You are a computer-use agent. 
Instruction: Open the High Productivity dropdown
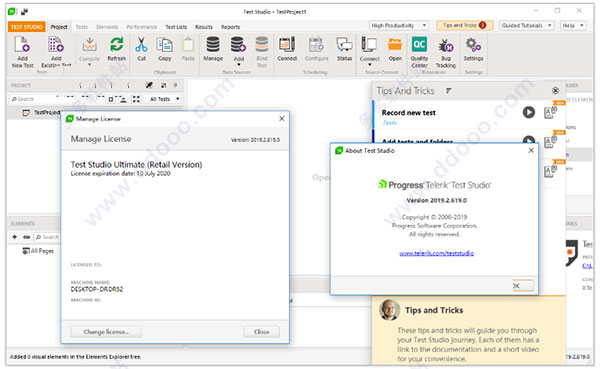click(x=399, y=26)
